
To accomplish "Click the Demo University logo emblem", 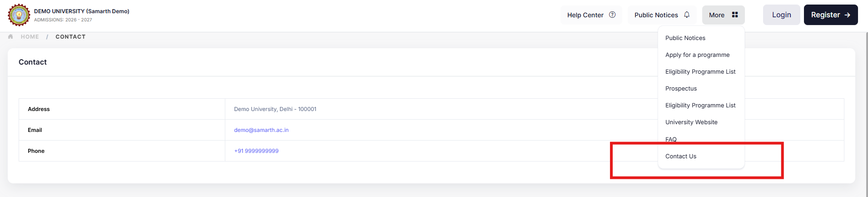I will pyautogui.click(x=19, y=15).
